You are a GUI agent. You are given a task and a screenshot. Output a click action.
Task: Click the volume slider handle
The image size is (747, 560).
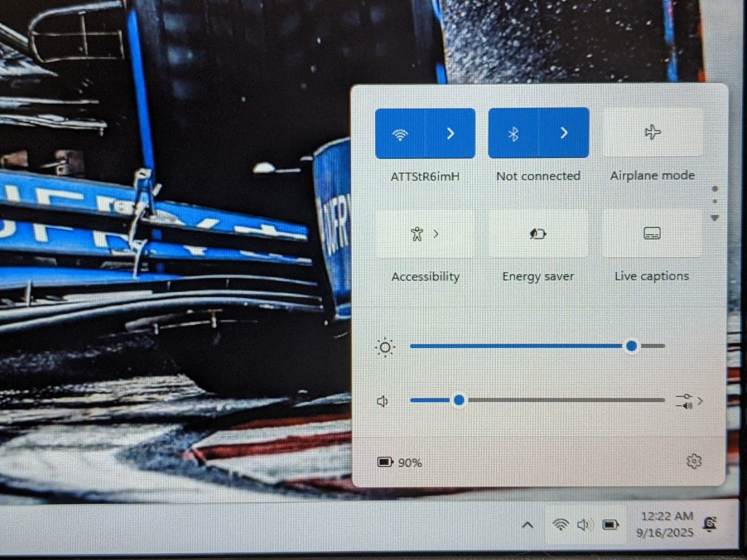click(459, 400)
